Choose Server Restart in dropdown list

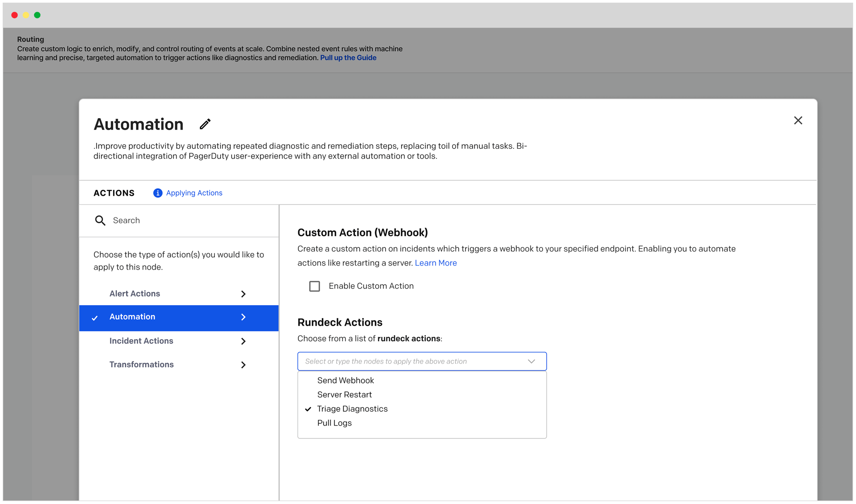tap(344, 395)
